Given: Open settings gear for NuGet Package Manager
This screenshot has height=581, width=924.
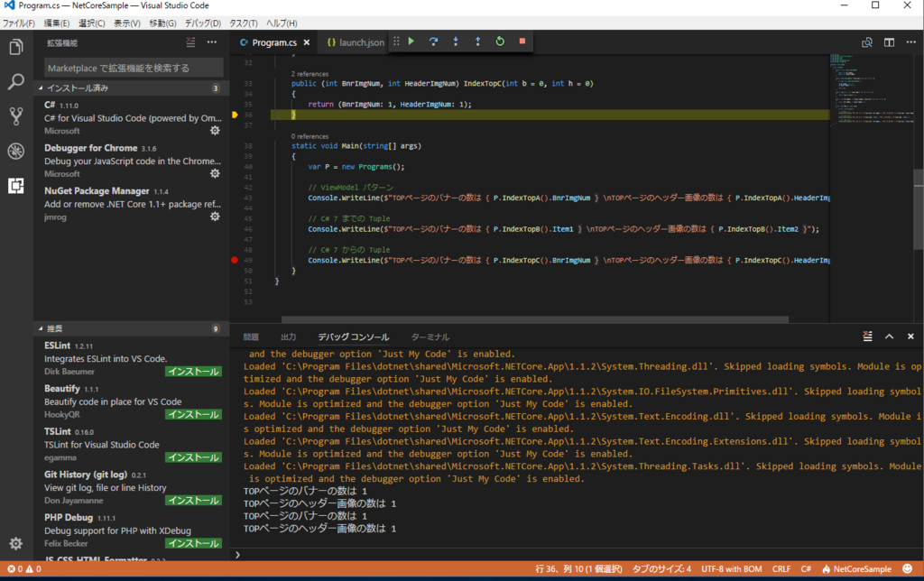Looking at the screenshot, I should [215, 217].
